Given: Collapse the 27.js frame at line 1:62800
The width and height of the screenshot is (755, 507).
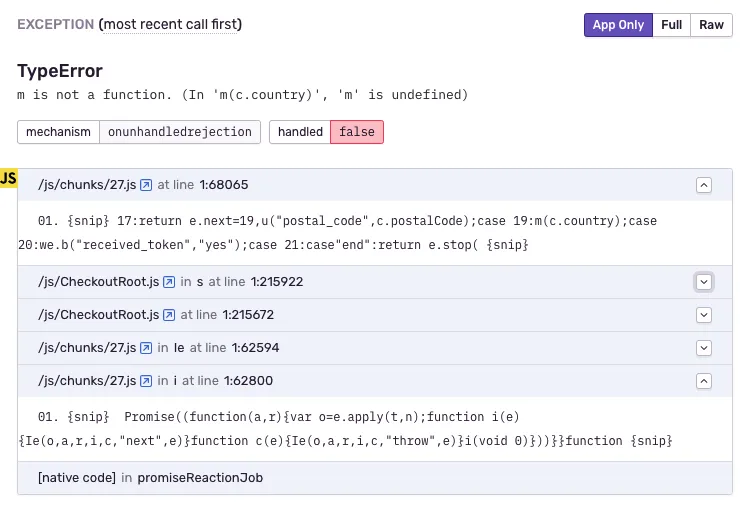Looking at the screenshot, I should coord(704,381).
